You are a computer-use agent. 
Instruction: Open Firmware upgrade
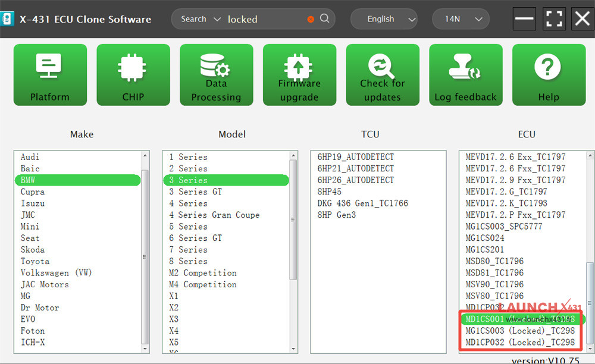(299, 75)
